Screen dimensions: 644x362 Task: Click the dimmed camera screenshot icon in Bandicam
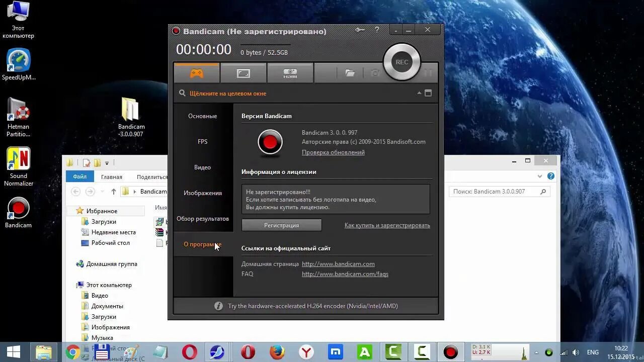pyautogui.click(x=375, y=73)
